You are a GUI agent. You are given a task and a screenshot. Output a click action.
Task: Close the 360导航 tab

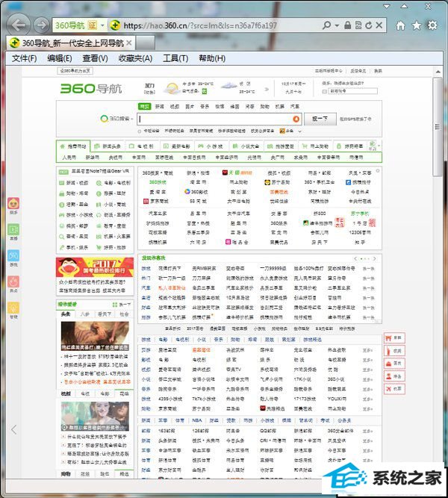128,43
